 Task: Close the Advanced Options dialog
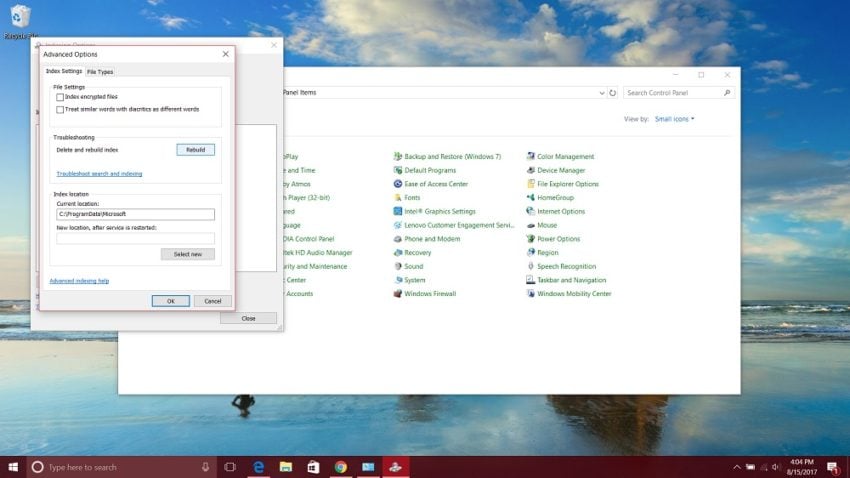(226, 54)
